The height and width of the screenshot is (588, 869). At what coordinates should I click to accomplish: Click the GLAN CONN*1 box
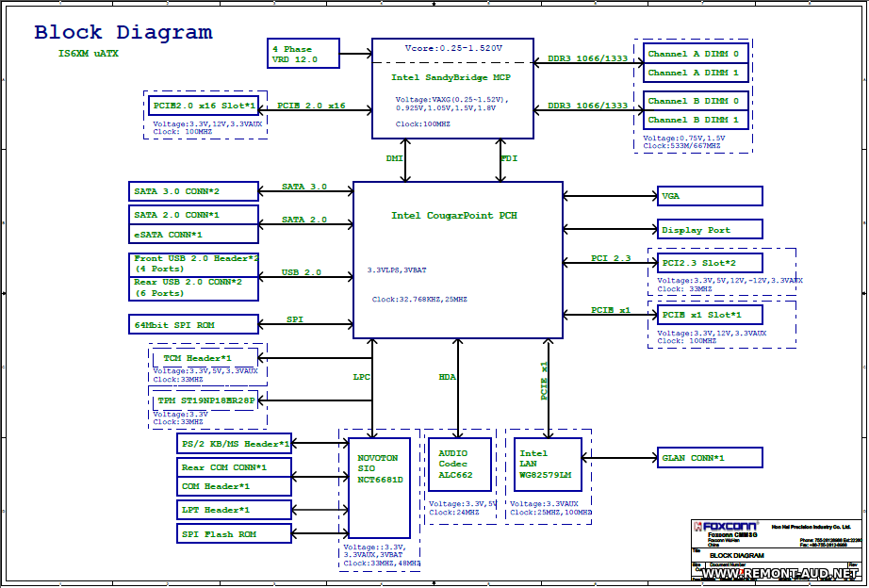pyautogui.click(x=709, y=458)
